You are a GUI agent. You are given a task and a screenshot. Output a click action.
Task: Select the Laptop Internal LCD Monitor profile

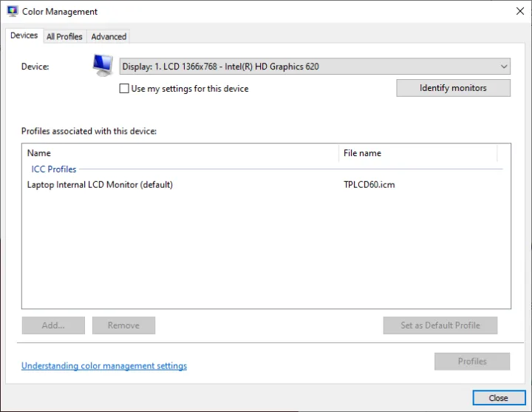tap(100, 185)
